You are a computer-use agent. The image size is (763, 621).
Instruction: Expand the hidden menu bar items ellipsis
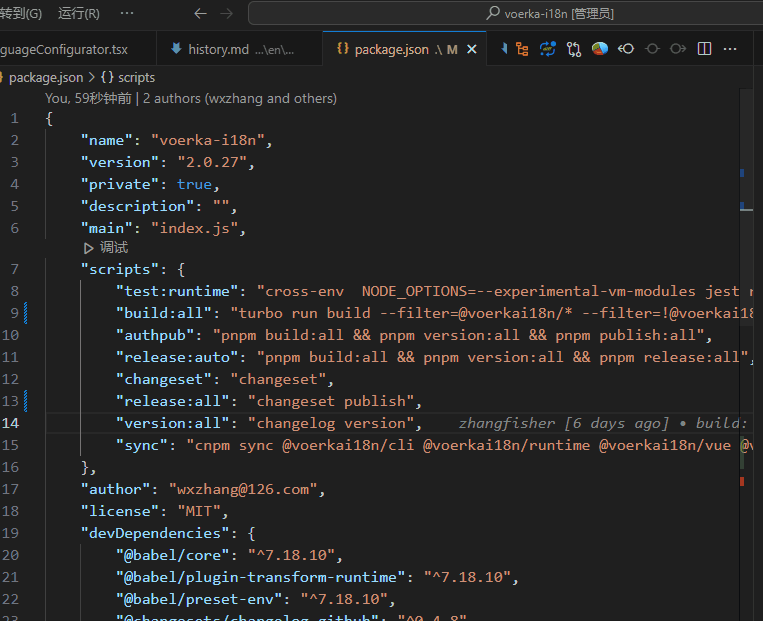[x=127, y=14]
